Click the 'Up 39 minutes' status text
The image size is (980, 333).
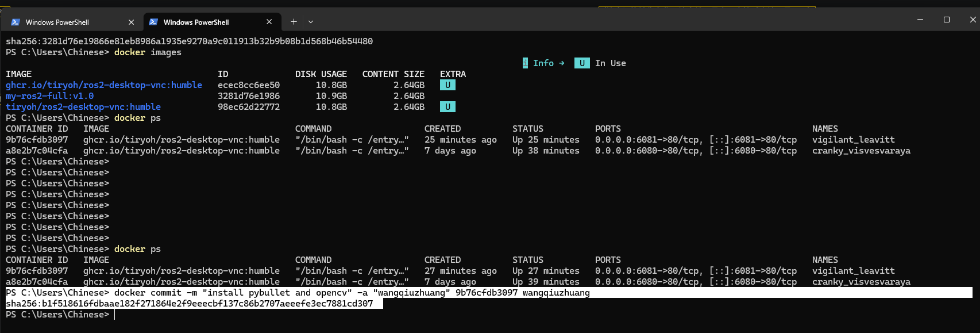pos(546,282)
